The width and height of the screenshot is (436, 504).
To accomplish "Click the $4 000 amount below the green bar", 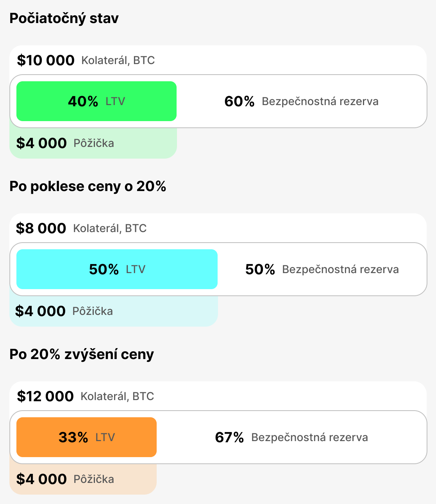I will 41,143.
